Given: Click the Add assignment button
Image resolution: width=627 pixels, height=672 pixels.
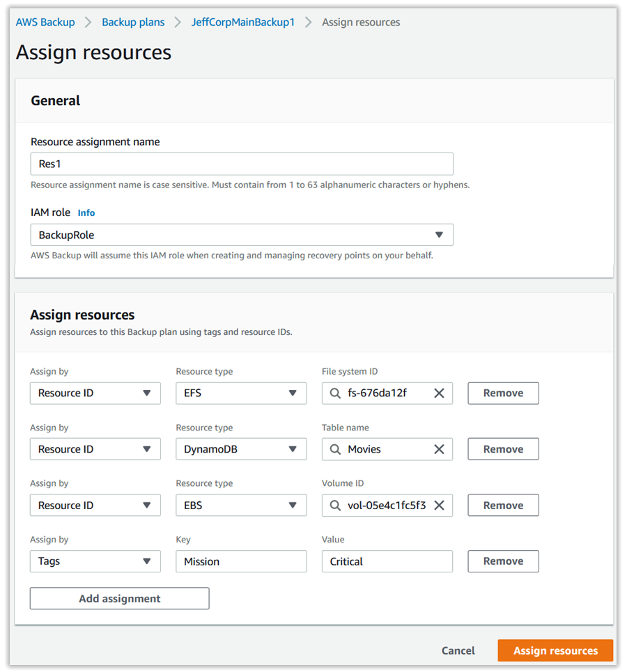Looking at the screenshot, I should [x=119, y=597].
